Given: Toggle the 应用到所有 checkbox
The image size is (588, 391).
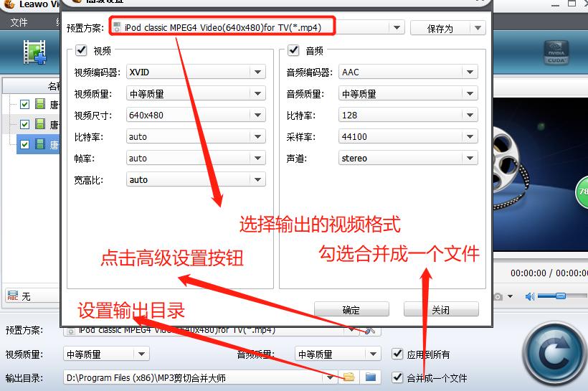Looking at the screenshot, I should click(x=397, y=354).
